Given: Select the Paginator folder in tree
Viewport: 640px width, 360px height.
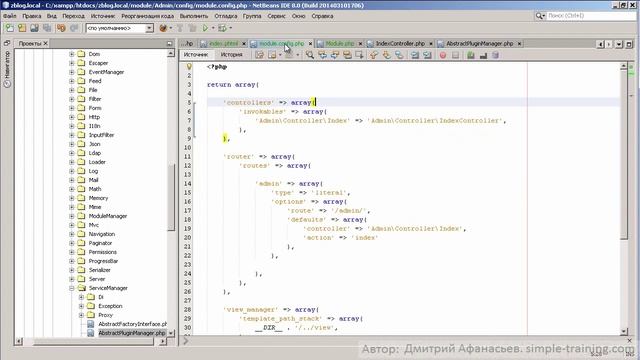Looking at the screenshot, I should click(100, 243).
